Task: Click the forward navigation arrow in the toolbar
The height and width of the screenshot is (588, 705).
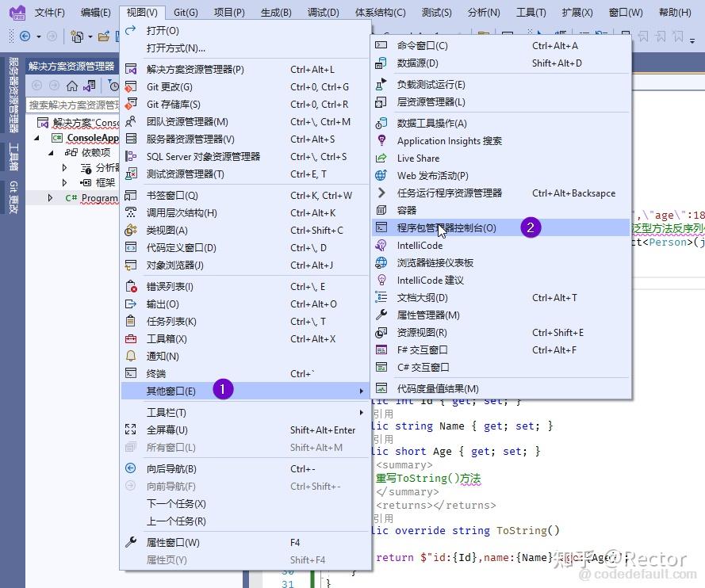Action: point(52,37)
